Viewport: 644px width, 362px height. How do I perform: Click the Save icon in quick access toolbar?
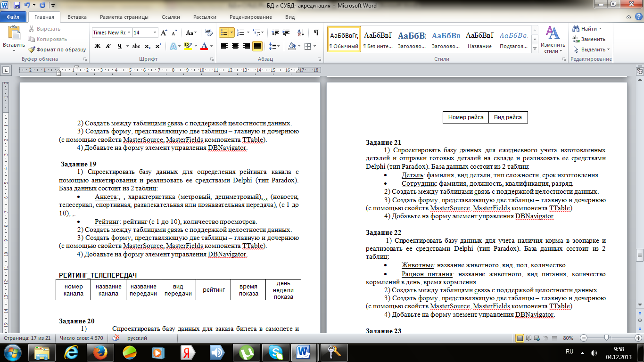click(x=17, y=6)
